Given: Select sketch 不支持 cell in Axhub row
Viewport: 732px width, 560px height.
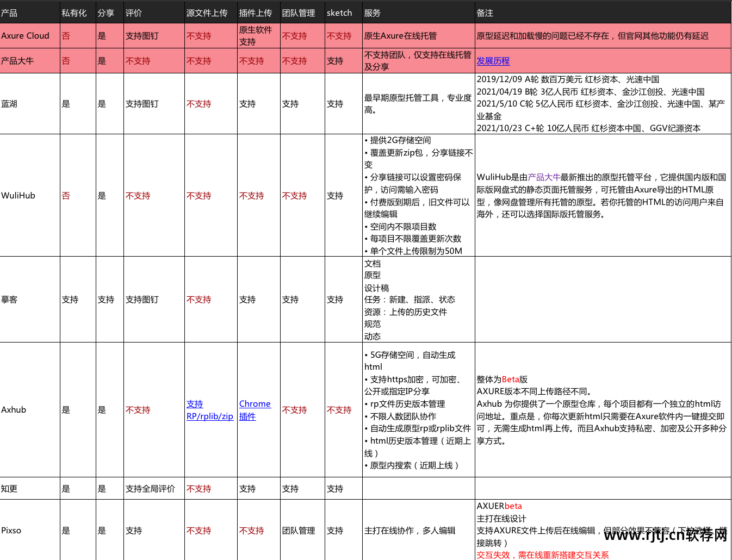Looking at the screenshot, I should tap(344, 410).
